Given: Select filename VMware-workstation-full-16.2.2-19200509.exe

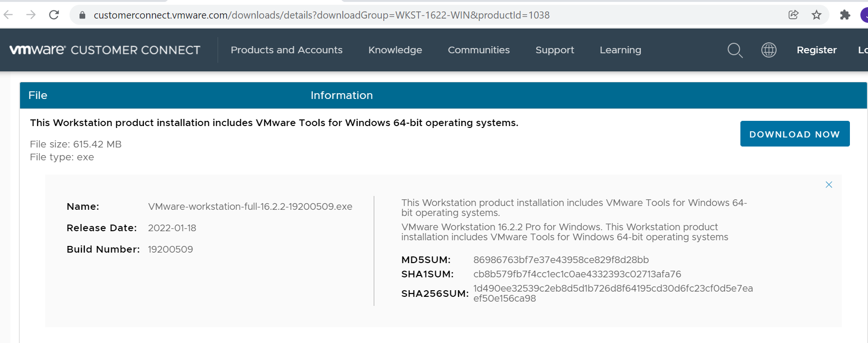Looking at the screenshot, I should click(x=250, y=206).
